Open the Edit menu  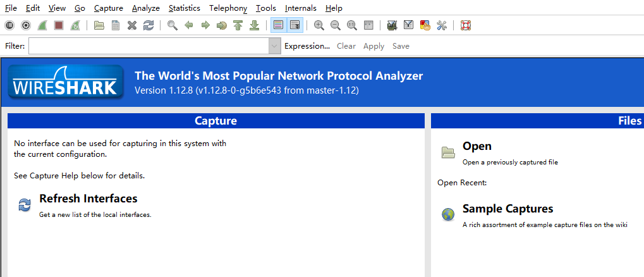(x=32, y=8)
